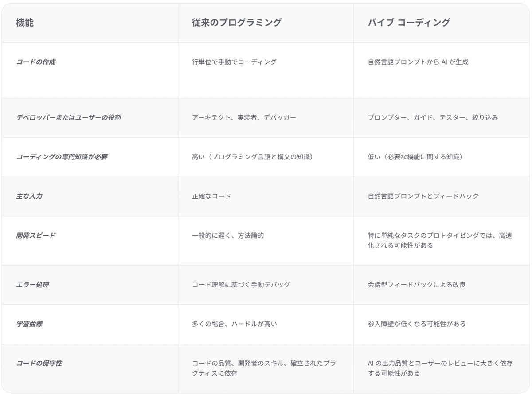Click the 一般的に遅く、方法論的 cell
This screenshot has height=395, width=532.
point(228,236)
